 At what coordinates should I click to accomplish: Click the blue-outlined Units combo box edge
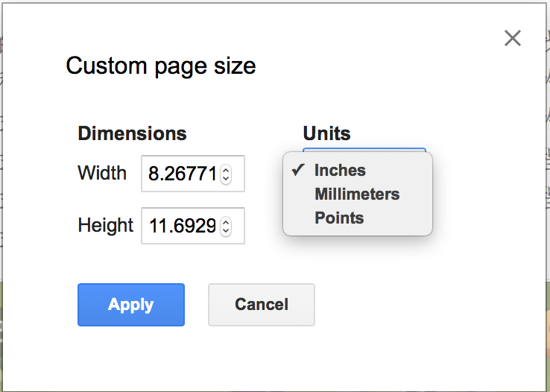pyautogui.click(x=364, y=150)
